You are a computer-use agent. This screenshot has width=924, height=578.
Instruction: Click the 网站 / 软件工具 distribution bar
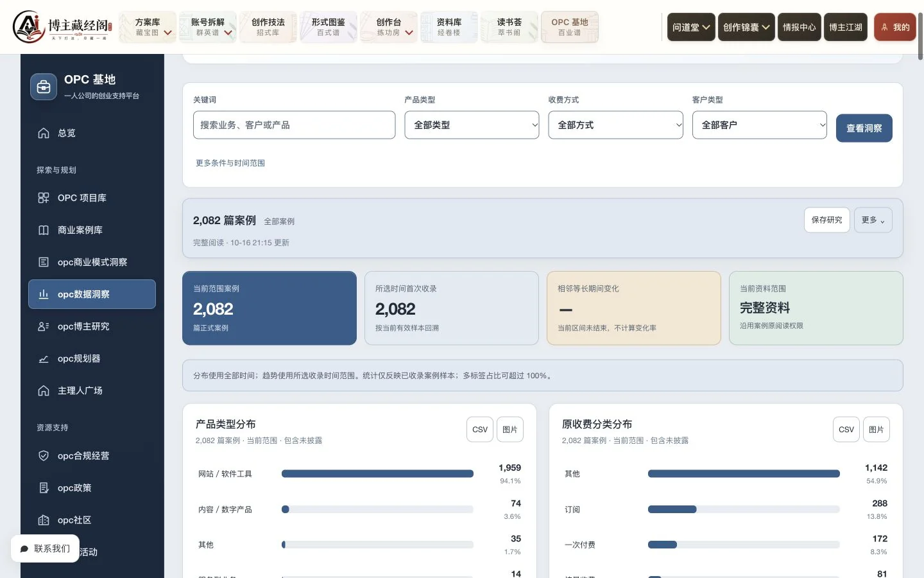(x=377, y=474)
